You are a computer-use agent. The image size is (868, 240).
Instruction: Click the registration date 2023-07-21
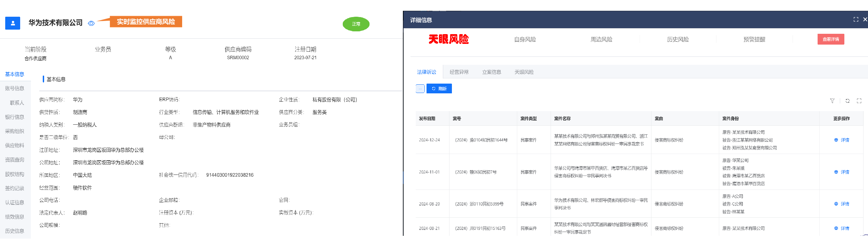(305, 58)
